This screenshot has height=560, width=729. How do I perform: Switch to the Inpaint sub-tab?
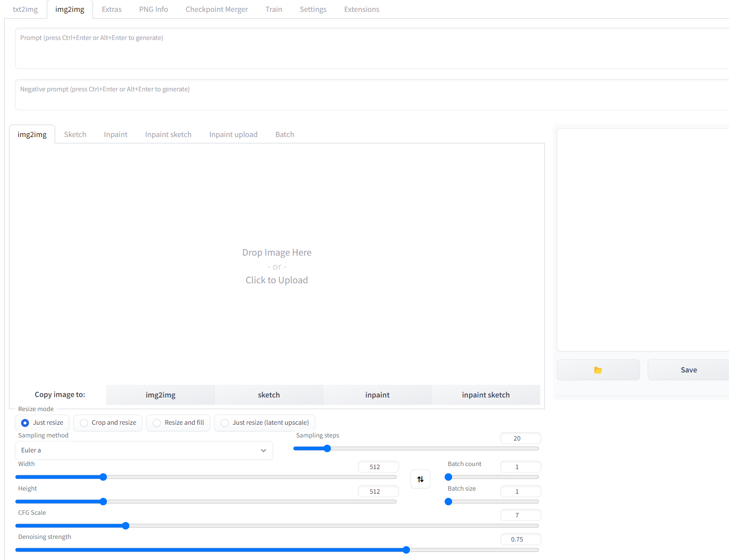pyautogui.click(x=115, y=134)
